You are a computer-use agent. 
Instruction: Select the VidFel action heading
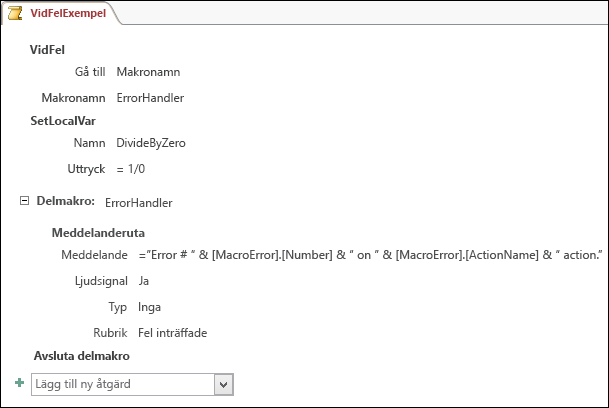(47, 50)
